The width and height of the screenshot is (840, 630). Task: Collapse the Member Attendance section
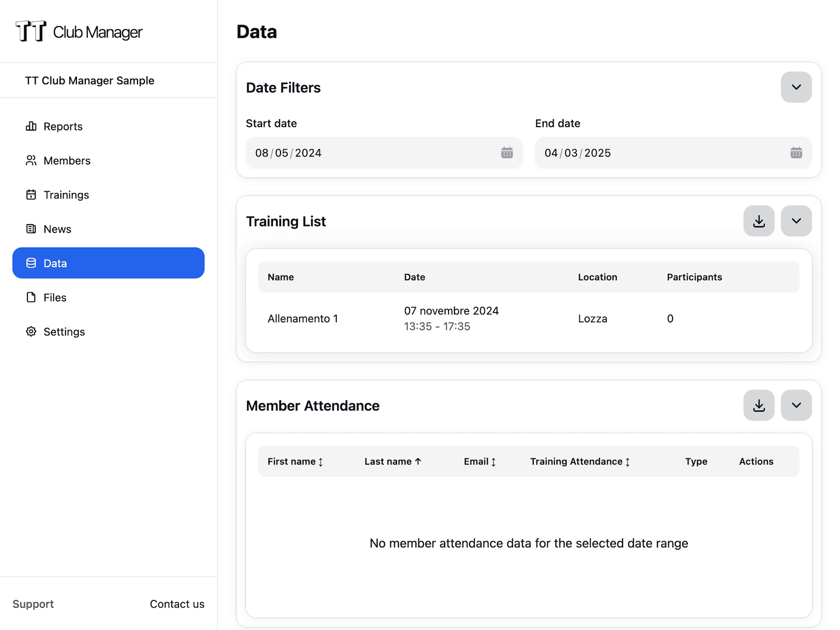coord(796,405)
